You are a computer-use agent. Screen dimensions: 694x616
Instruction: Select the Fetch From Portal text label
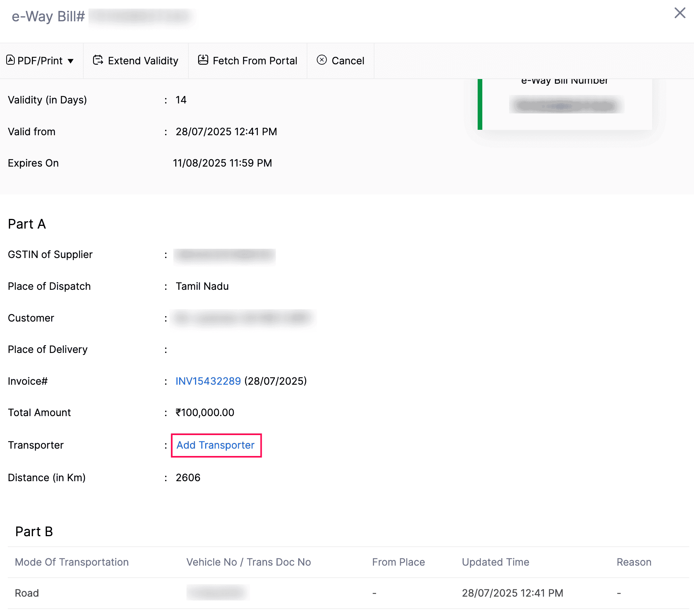coord(255,61)
